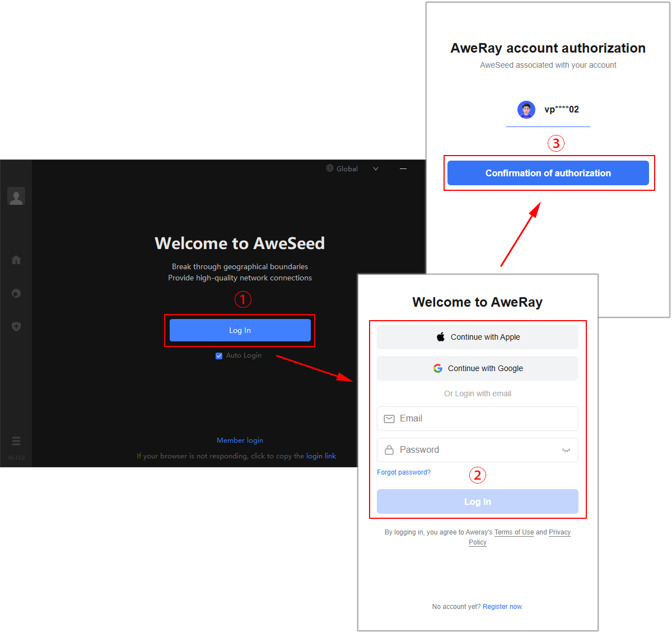
Task: Click the account avatar next to vp****02
Action: tap(526, 110)
